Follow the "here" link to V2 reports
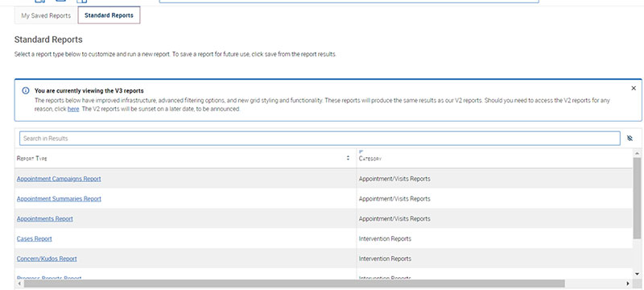 click(x=73, y=110)
